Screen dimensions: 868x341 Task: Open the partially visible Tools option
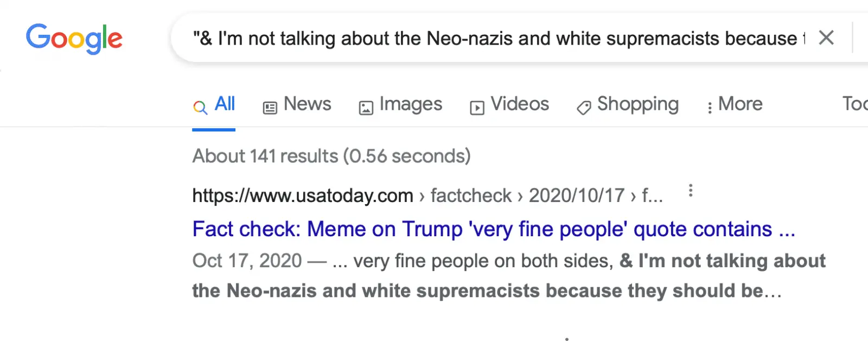(x=854, y=103)
